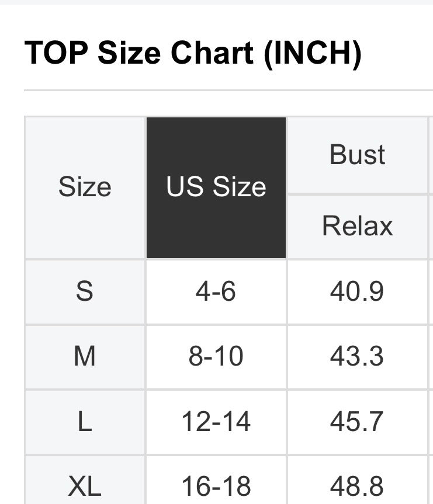Click the TOP Size Chart (INCH) heading

click(193, 54)
